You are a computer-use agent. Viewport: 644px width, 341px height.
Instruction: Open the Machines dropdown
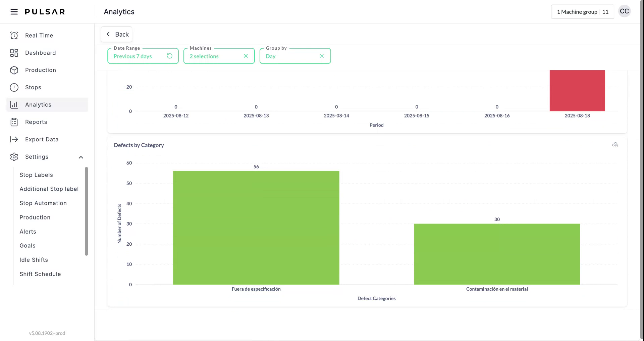213,56
